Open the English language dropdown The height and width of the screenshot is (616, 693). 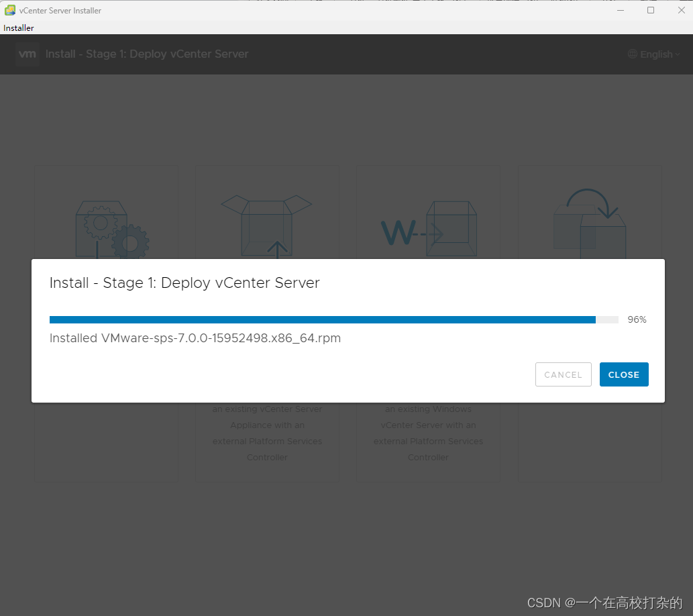[x=653, y=54]
